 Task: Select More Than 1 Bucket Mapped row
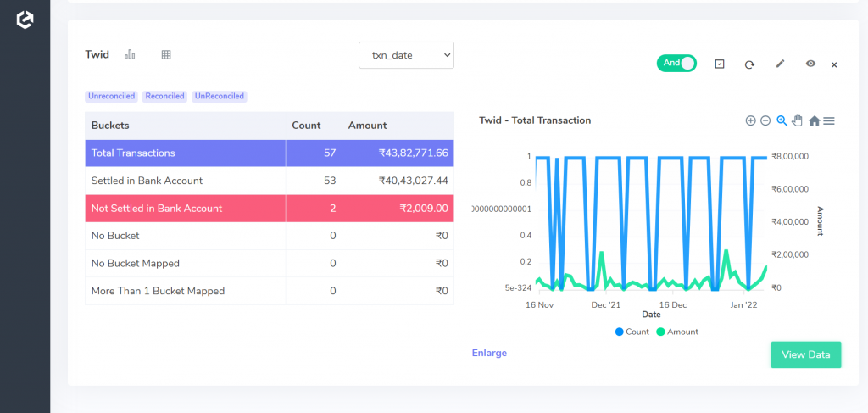coord(270,291)
